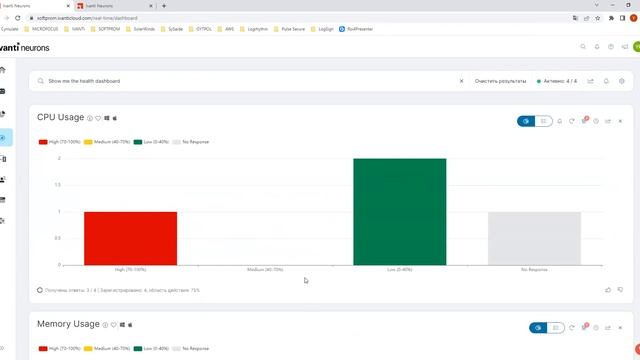Click share icon on Memory Usage card
Screen dimensions: 640x360
(608, 328)
